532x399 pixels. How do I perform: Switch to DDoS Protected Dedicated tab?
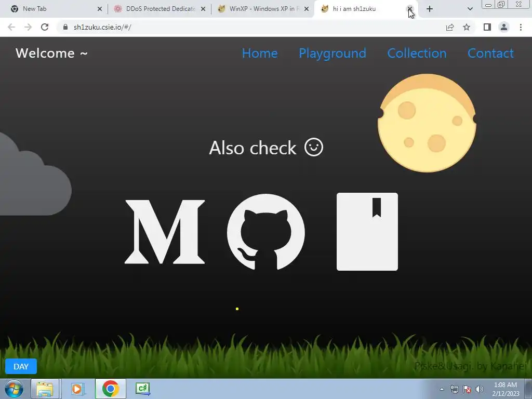click(x=159, y=9)
